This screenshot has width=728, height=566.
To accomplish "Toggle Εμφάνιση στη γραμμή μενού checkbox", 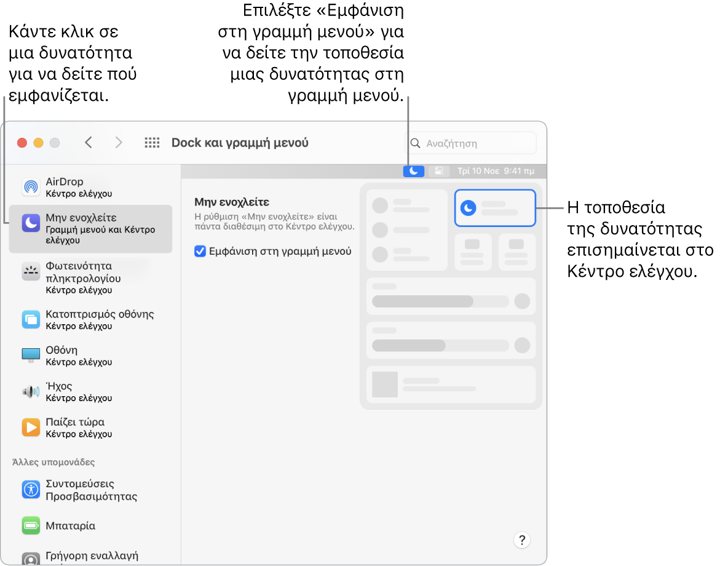I will coord(200,252).
